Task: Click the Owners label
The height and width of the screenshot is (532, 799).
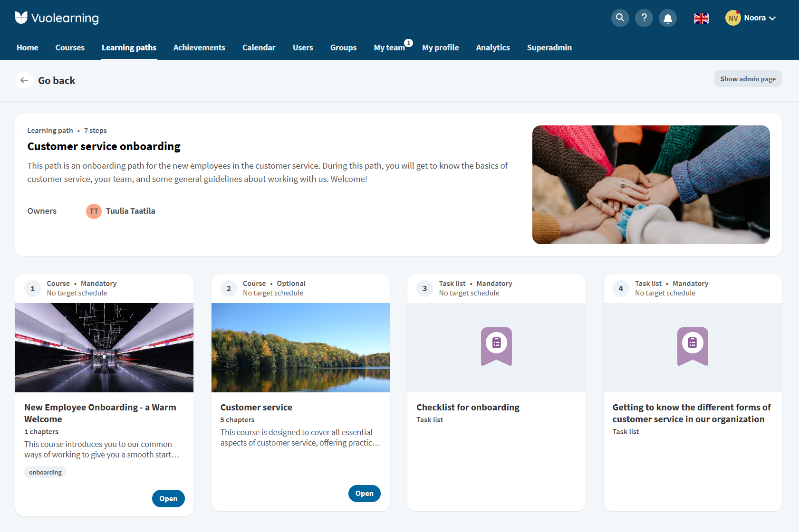Action: click(42, 211)
